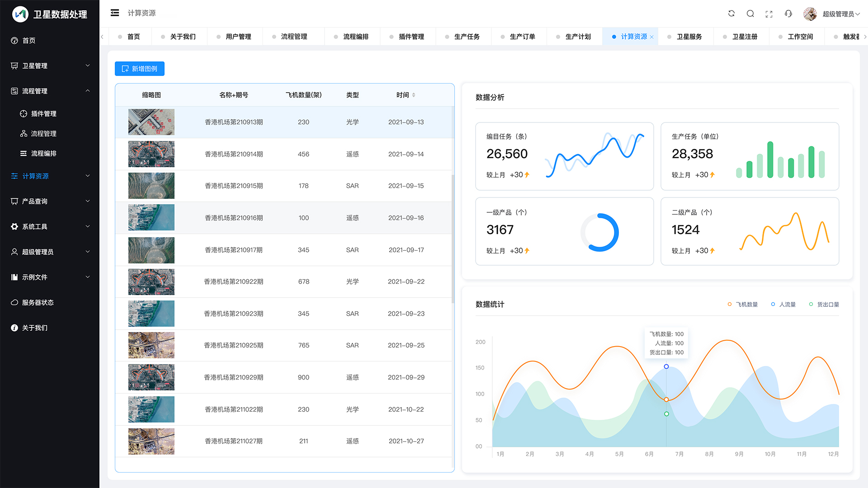Click the headset support icon
The image size is (868, 488).
(788, 14)
